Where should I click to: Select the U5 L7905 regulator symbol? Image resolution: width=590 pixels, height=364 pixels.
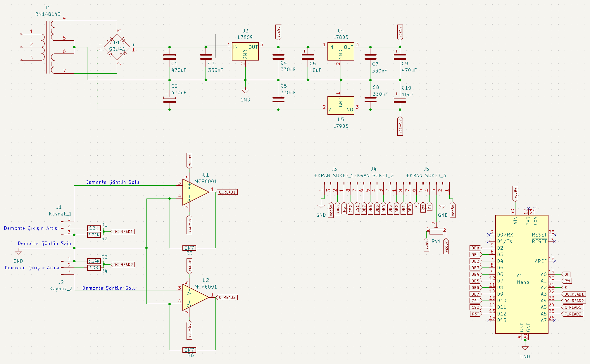(x=341, y=106)
